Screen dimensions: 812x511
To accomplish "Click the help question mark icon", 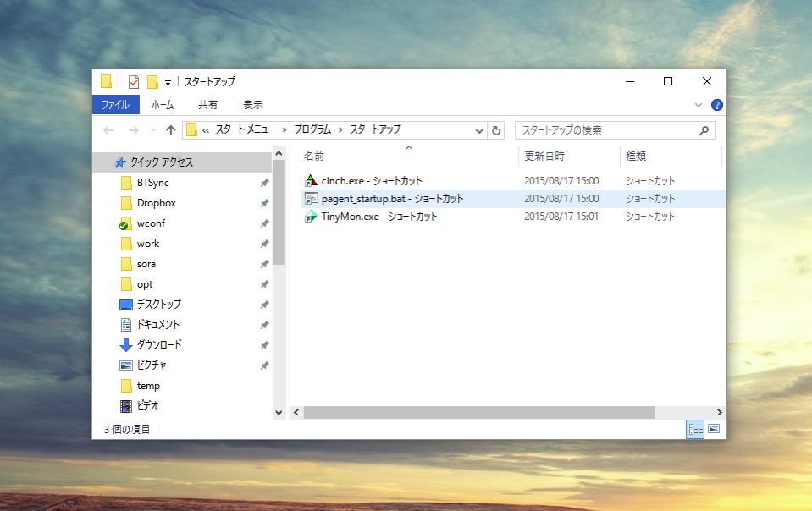I will point(716,105).
